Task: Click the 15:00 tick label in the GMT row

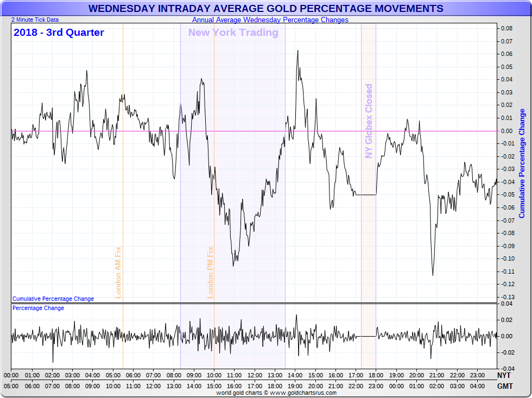Action: coord(214,386)
